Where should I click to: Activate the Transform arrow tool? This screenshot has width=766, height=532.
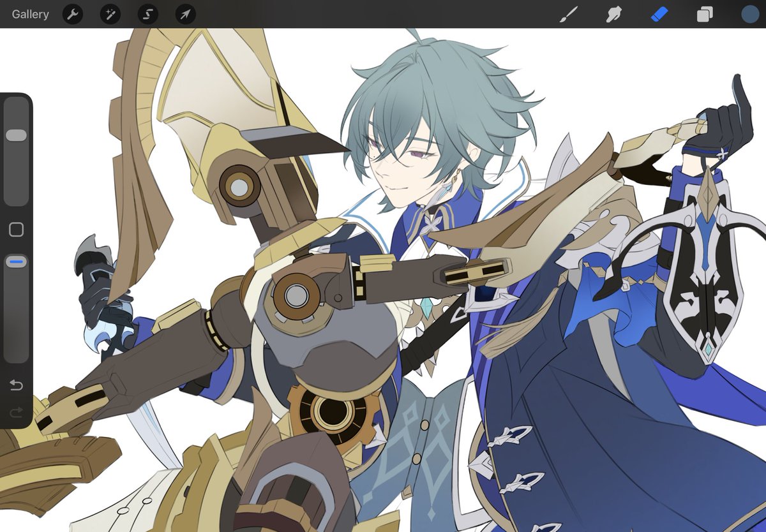(x=186, y=14)
